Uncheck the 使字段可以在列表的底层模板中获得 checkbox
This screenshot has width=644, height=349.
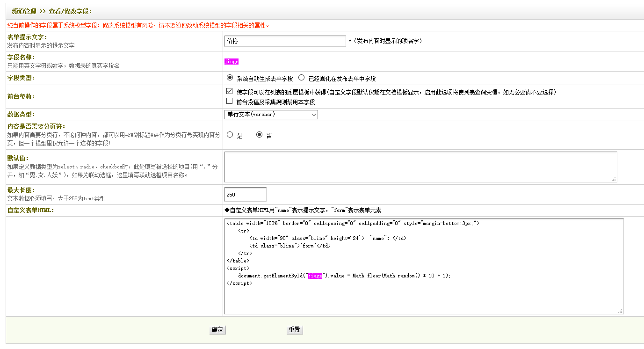pos(229,92)
